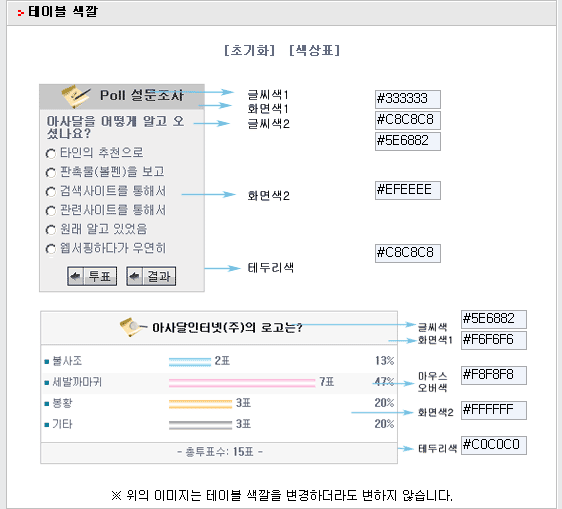562x509 pixels.
Task: Click the notepad pencil icon beside Poll 설문조사
Action: pyautogui.click(x=76, y=96)
